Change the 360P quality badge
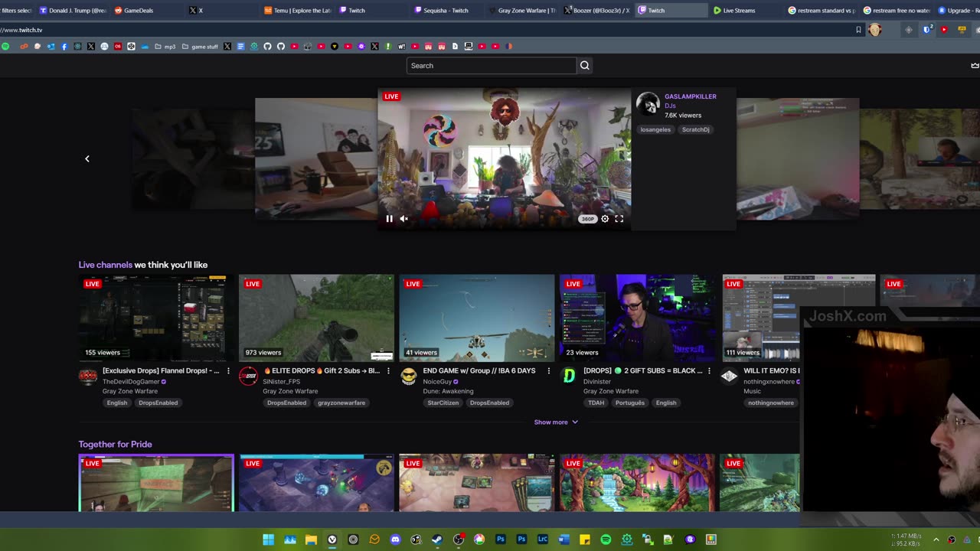The height and width of the screenshot is (551, 980). [x=587, y=219]
